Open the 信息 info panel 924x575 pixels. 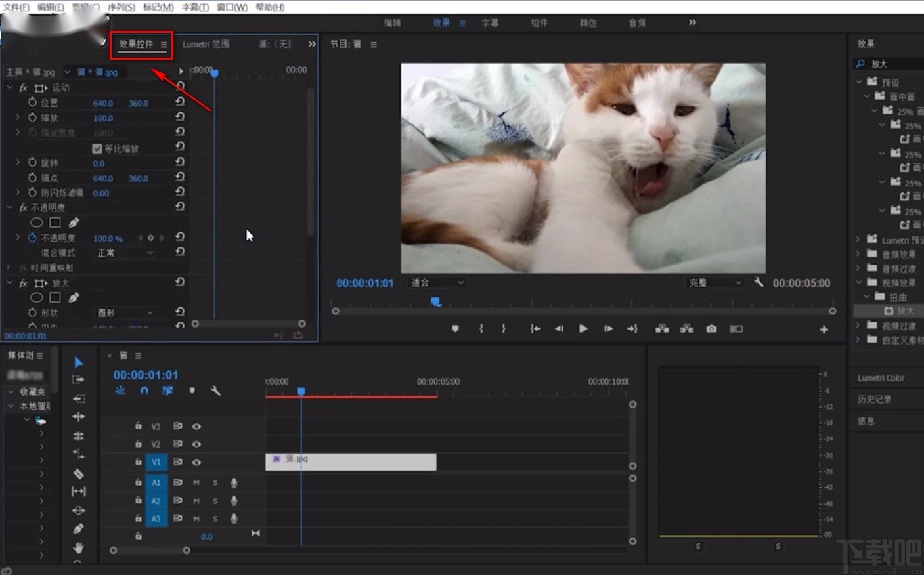tap(866, 421)
